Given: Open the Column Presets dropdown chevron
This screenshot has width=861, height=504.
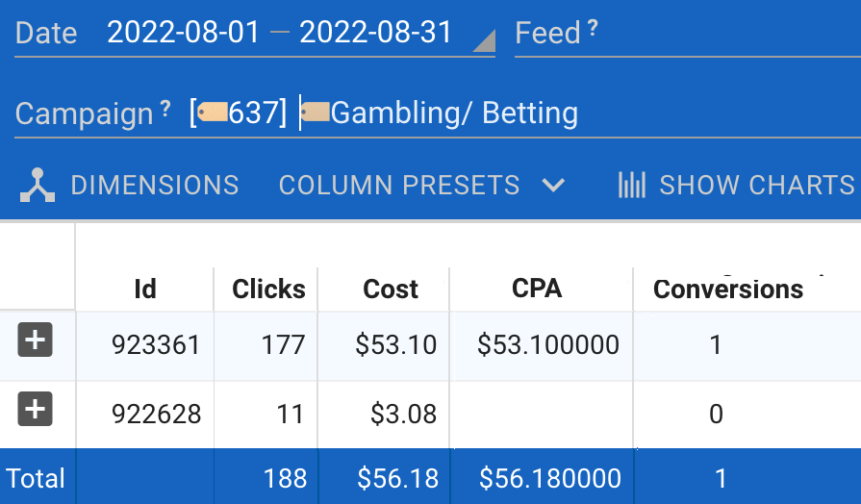Looking at the screenshot, I should coord(553,185).
